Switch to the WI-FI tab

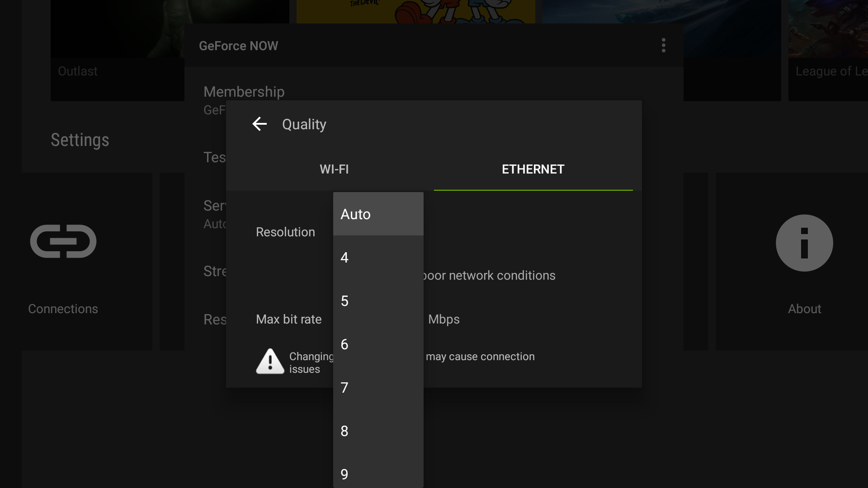pyautogui.click(x=334, y=169)
